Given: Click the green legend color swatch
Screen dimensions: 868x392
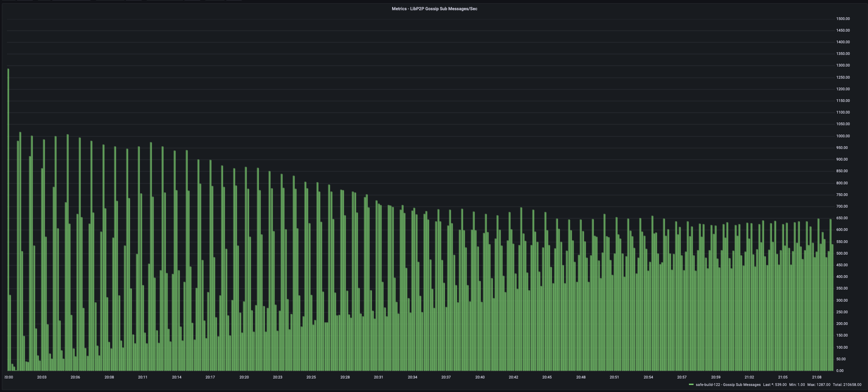Looking at the screenshot, I should pyautogui.click(x=691, y=385).
